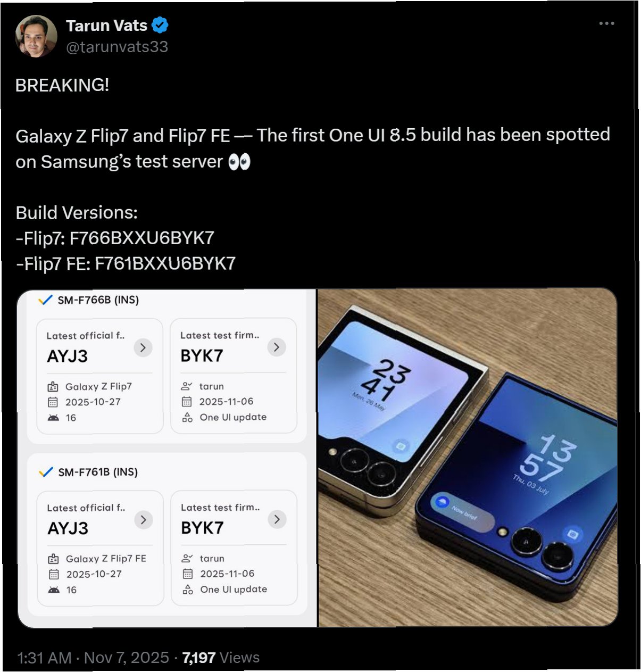Click user icon next to tarun under SM-F766B
Screen dimensions: 641x672
[187, 386]
